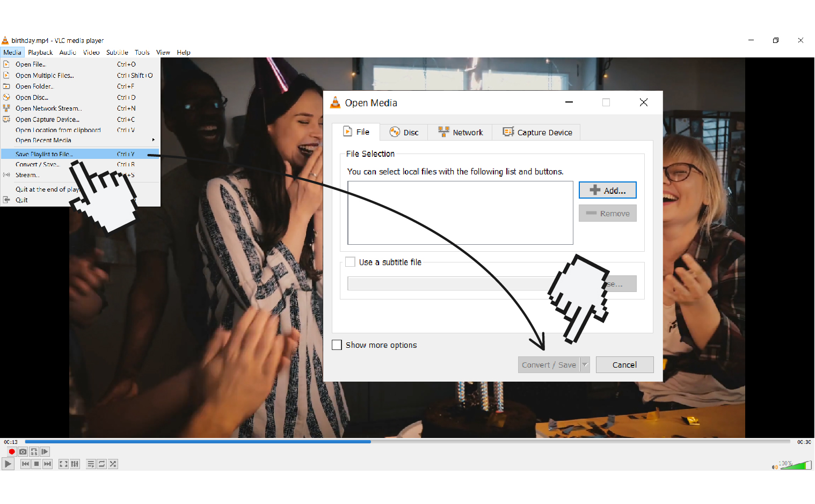Open the Audio menu
This screenshot has width=815, height=504.
[68, 53]
